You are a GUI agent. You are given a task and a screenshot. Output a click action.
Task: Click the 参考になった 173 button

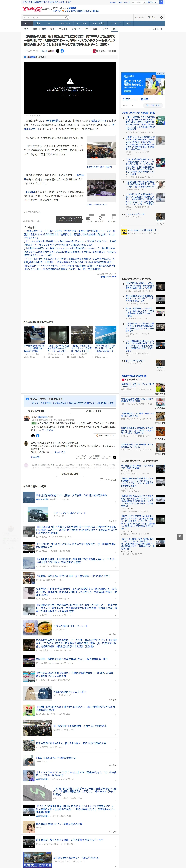105,436
